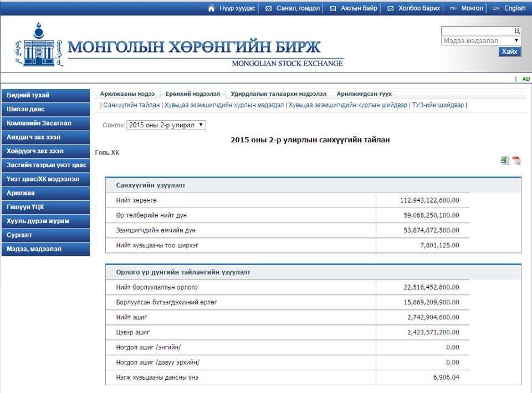The height and width of the screenshot is (393, 532).
Task: Click the Санхүүгийн үзүүлэлт table header
Action: point(313,185)
